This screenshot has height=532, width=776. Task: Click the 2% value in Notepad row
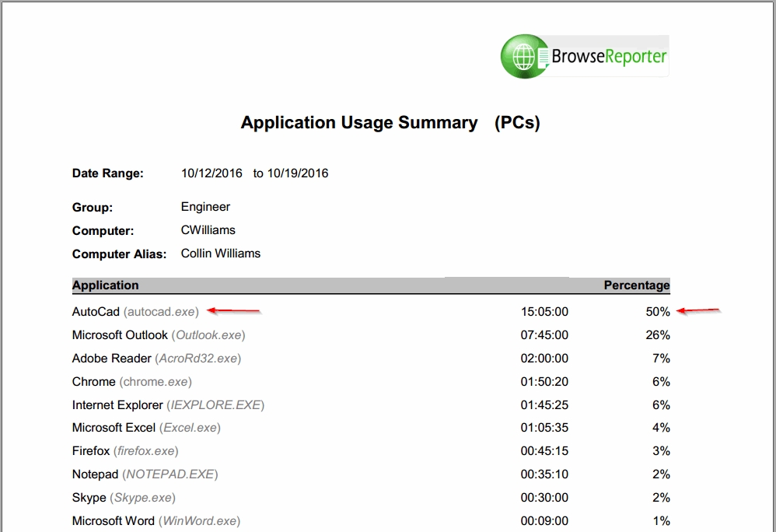(661, 474)
